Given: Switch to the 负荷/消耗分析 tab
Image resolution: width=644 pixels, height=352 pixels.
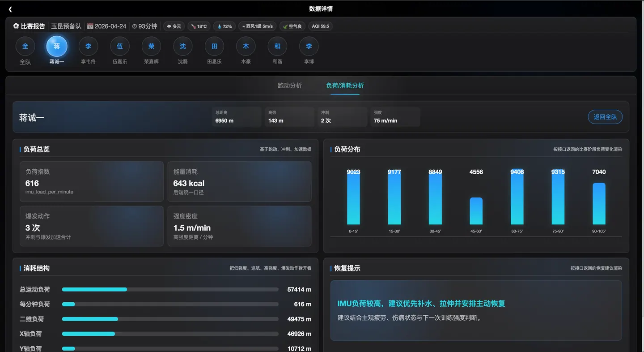Looking at the screenshot, I should pos(345,86).
